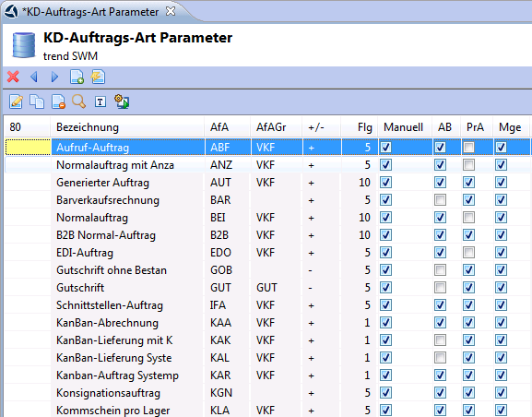This screenshot has width=532, height=417.
Task: Click the copy documents icon
Action: [x=37, y=101]
